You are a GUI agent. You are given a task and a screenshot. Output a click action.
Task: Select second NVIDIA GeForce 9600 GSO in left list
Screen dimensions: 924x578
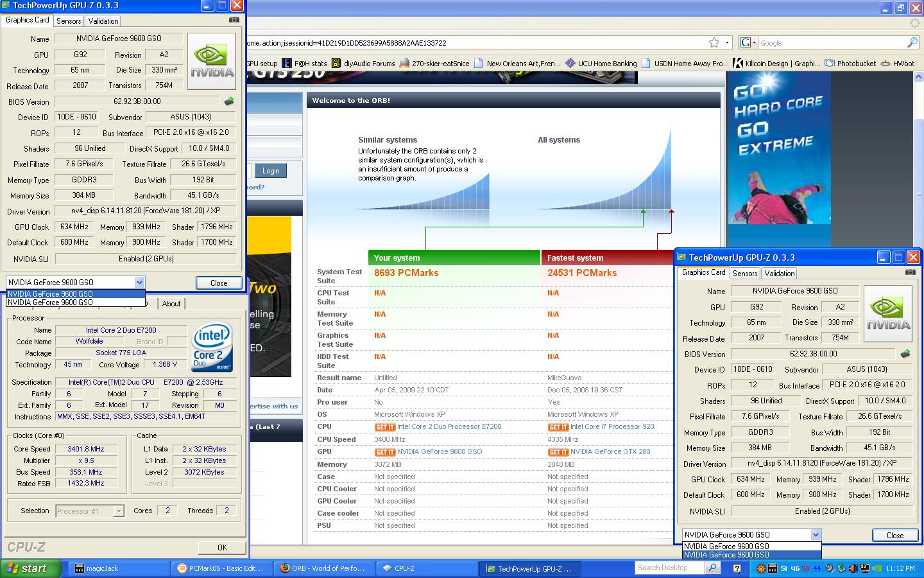[76, 302]
